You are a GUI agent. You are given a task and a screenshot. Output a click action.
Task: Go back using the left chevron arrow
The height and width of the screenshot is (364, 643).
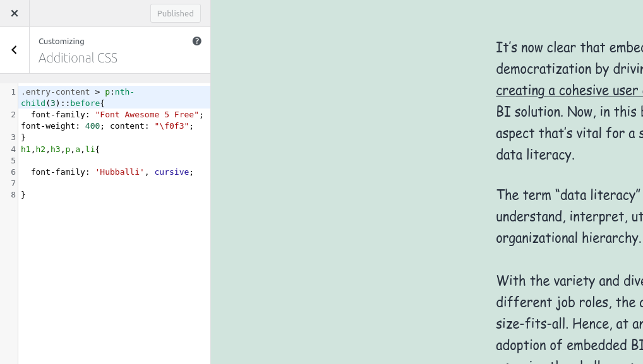coord(15,50)
